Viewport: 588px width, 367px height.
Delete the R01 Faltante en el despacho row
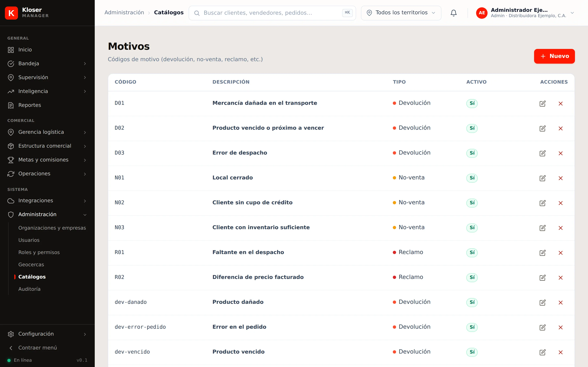561,253
